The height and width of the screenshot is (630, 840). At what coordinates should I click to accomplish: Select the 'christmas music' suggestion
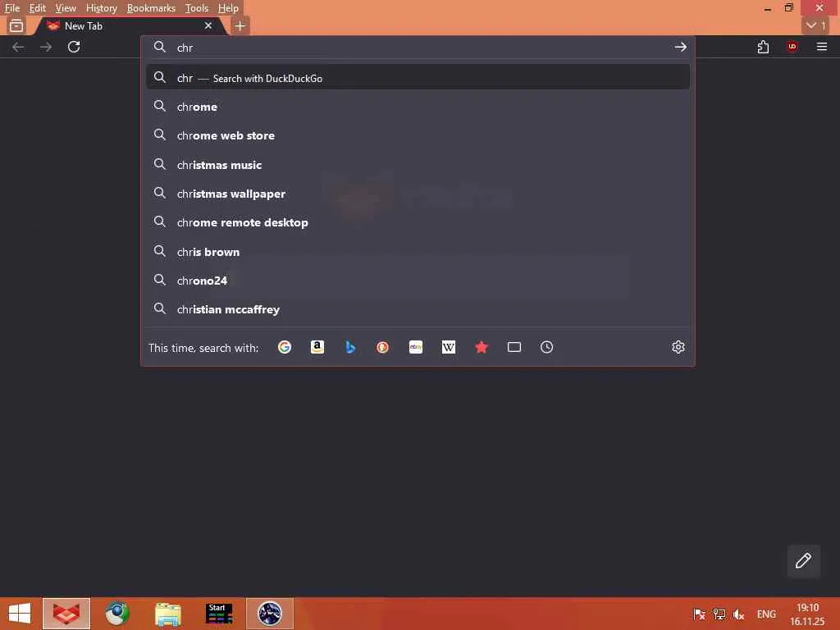tap(418, 164)
